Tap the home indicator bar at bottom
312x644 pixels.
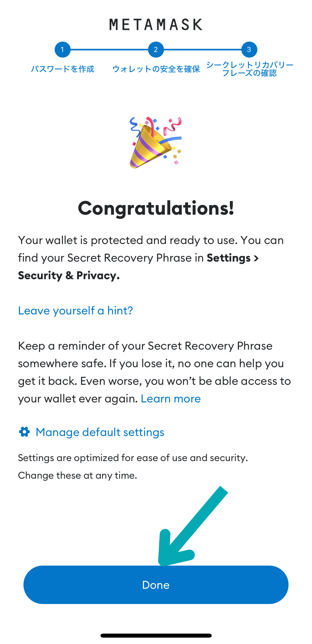tap(156, 635)
